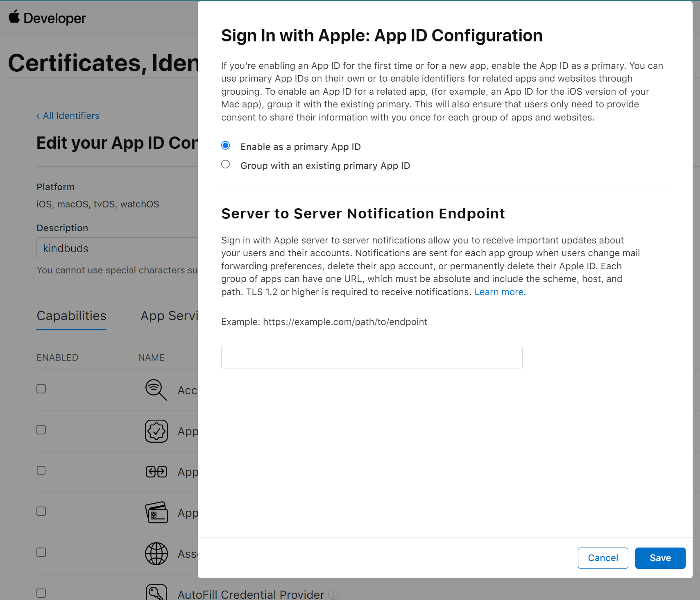Tick the checkbox in the checkmark-badge App row
This screenshot has height=600, width=700.
click(41, 430)
